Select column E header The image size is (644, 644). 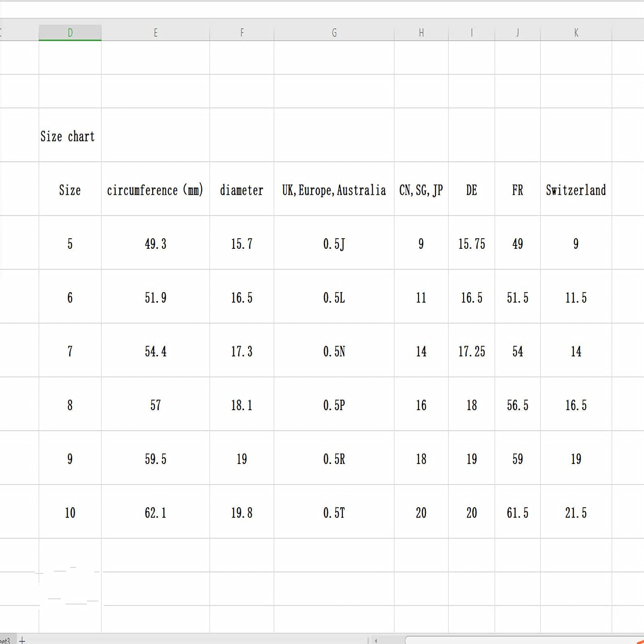pyautogui.click(x=155, y=33)
